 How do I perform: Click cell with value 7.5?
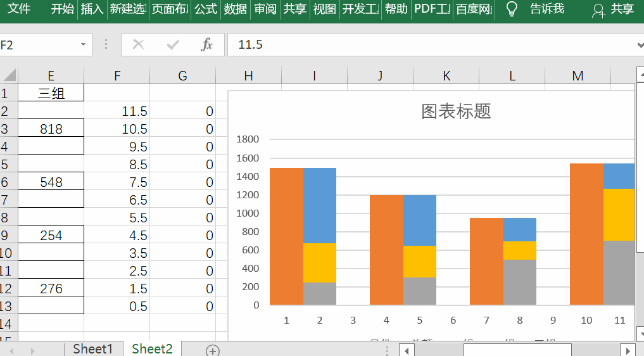117,182
